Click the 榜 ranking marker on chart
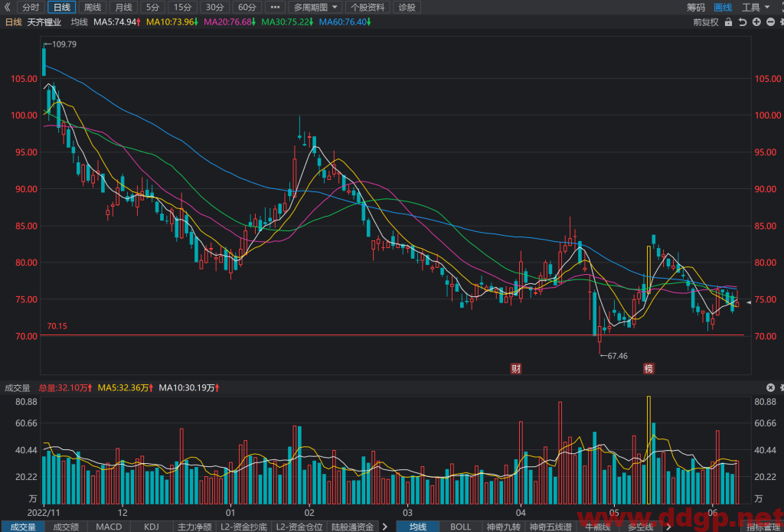The width and height of the screenshot is (784, 532). click(648, 369)
